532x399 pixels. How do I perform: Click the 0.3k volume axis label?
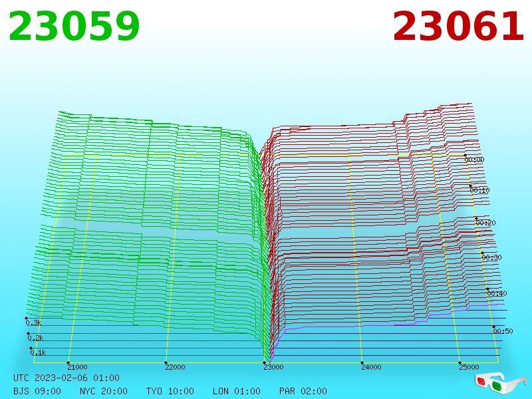pyautogui.click(x=34, y=323)
